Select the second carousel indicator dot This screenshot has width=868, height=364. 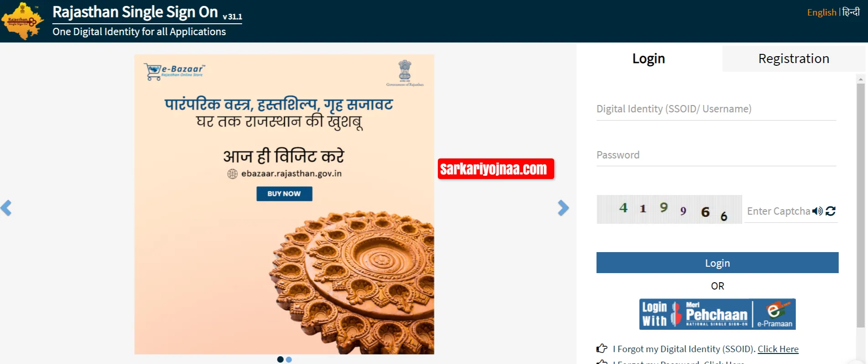(x=289, y=359)
